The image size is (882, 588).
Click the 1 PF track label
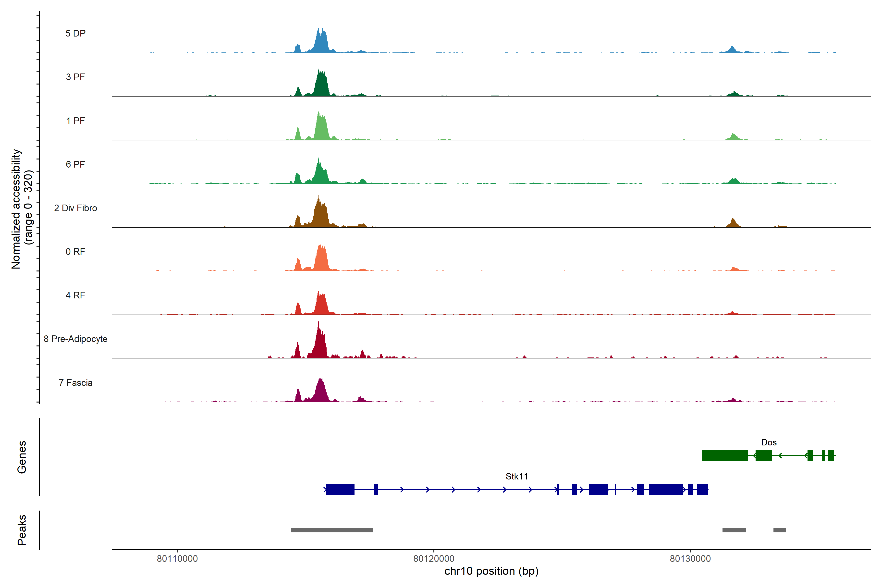[75, 121]
